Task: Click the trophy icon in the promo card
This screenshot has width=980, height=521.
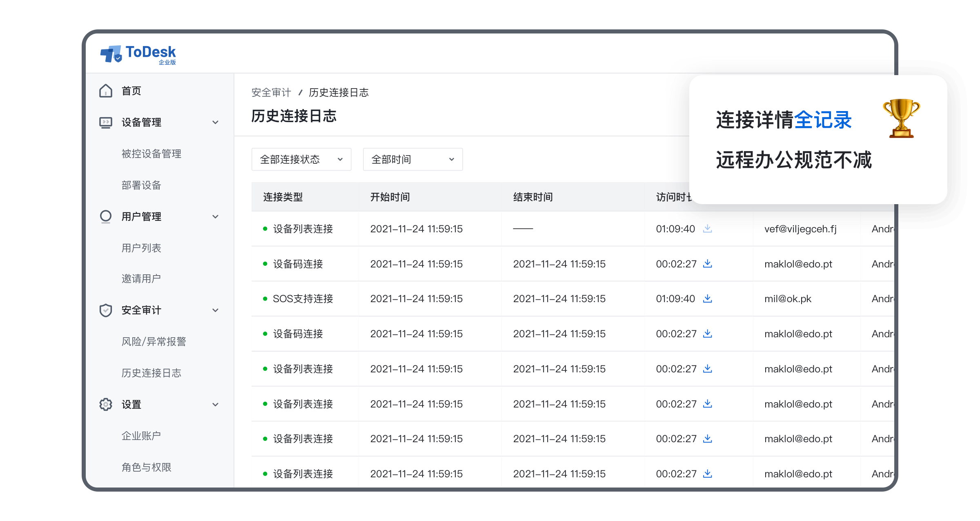Action: click(901, 118)
